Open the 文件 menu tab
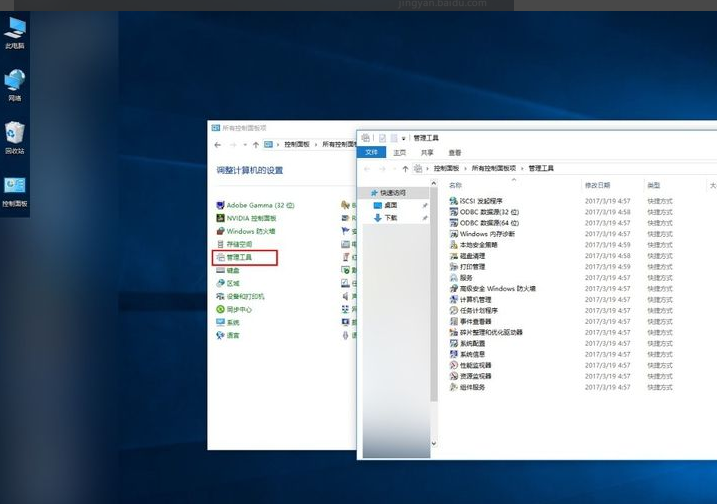The width and height of the screenshot is (717, 504). [x=371, y=153]
